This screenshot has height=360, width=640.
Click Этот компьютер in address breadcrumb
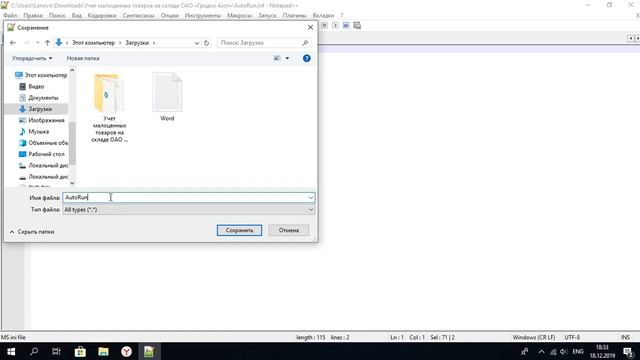click(93, 42)
